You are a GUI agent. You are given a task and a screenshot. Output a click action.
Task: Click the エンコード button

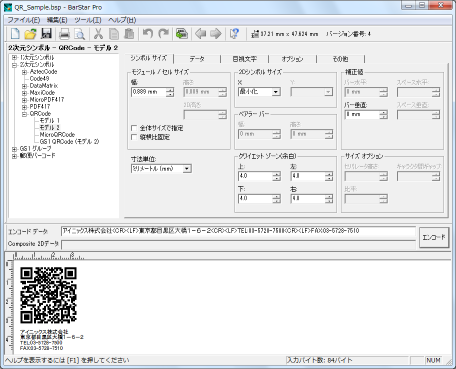[x=434, y=237]
